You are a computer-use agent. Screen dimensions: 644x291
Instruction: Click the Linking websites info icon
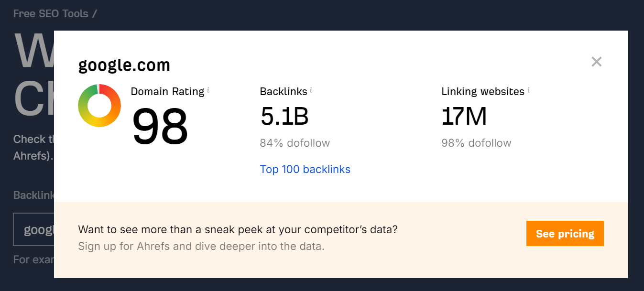pyautogui.click(x=528, y=89)
